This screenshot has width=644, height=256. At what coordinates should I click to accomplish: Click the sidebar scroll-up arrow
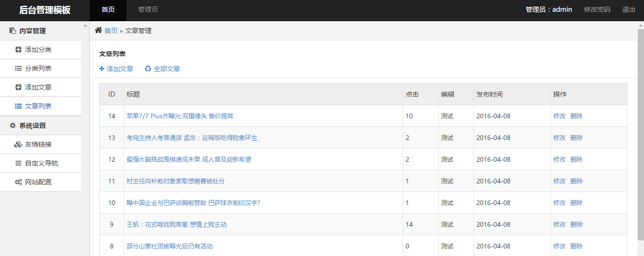click(x=85, y=25)
